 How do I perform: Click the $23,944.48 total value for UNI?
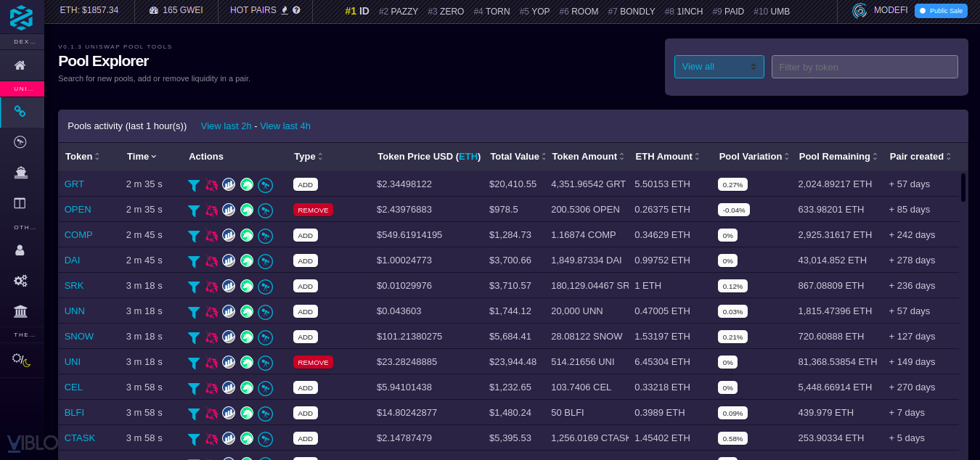(513, 362)
